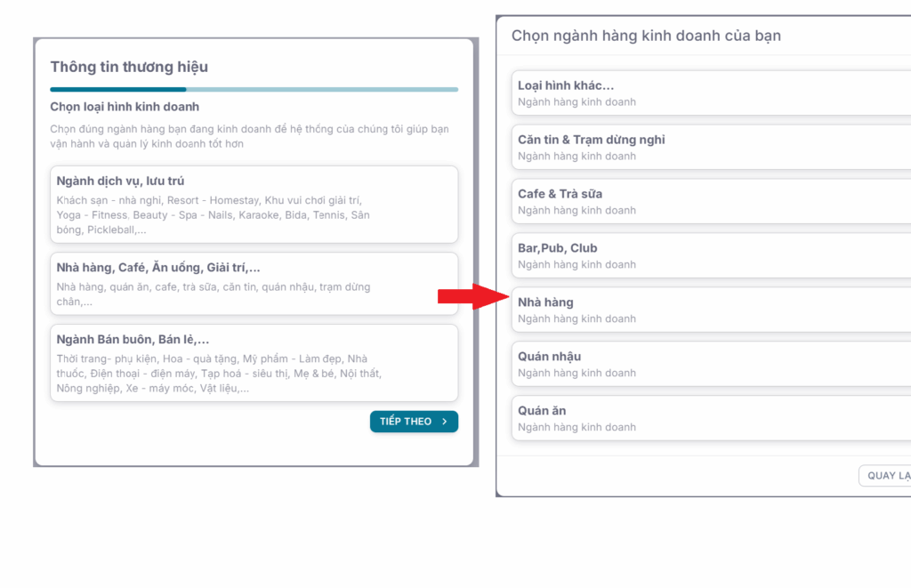Select Loại hình khác... in industry list
911x588 pixels.
pyautogui.click(x=711, y=93)
